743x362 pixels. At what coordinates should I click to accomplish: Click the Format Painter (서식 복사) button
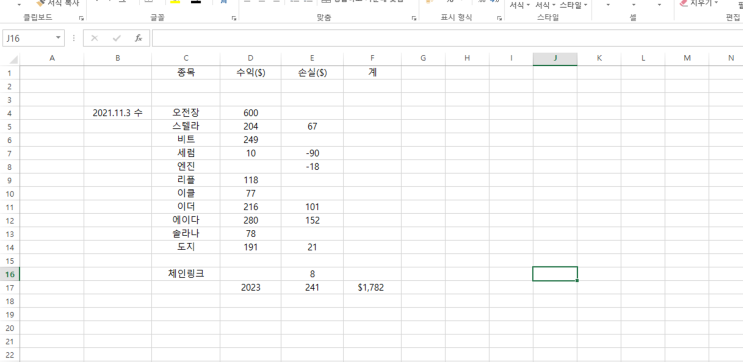58,3
